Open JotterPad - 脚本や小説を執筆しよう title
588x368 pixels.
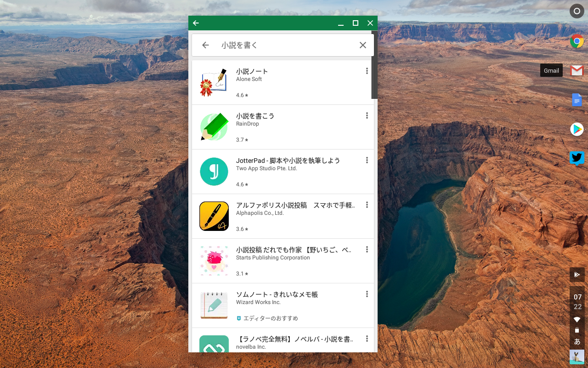click(288, 161)
